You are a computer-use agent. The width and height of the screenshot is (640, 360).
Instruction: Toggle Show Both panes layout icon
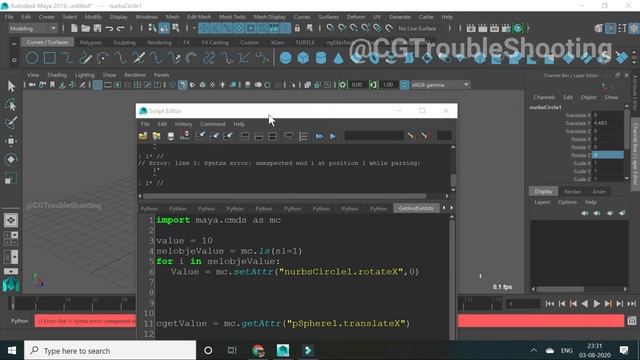click(273, 136)
